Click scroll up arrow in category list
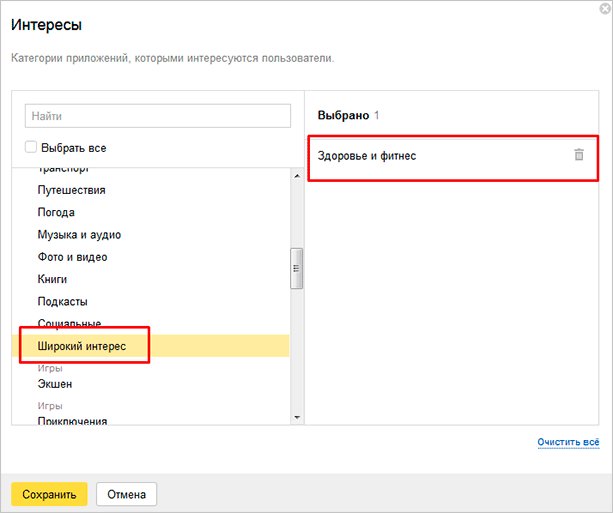This screenshot has height=513, width=613. point(296,176)
